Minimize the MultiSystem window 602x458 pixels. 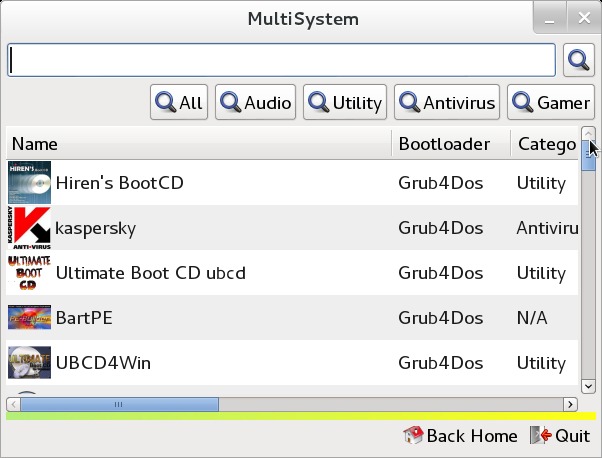click(x=550, y=18)
